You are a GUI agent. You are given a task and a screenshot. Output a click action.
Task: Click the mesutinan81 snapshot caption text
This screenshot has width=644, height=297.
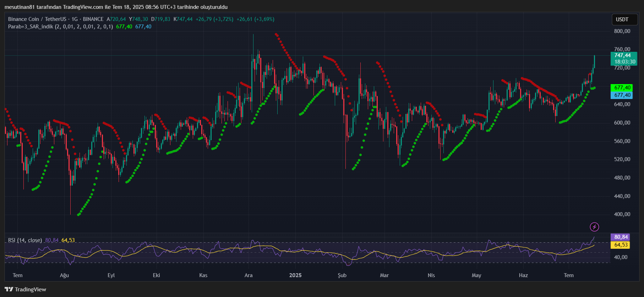(116, 7)
